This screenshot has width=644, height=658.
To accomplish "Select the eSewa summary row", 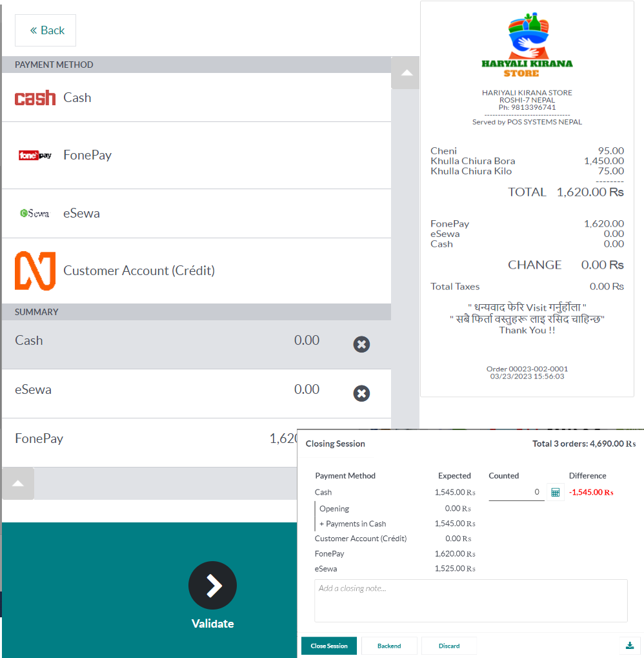I will [196, 394].
